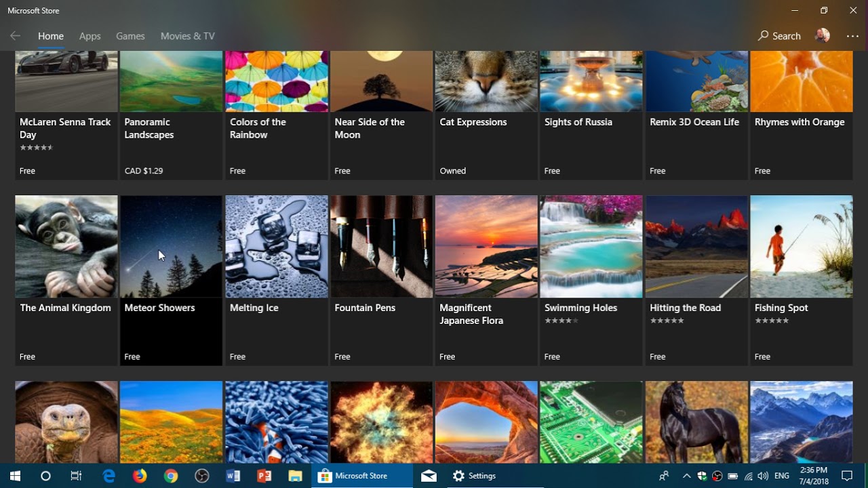Click the Swimming Holes title link

point(580,308)
